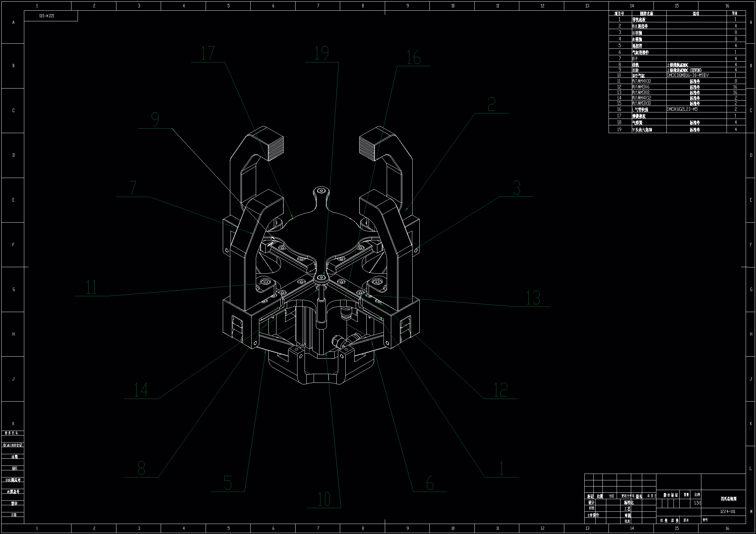Viewport: 756px width, 534px height.
Task: Select the callout number 3
Action: pyautogui.click(x=517, y=188)
